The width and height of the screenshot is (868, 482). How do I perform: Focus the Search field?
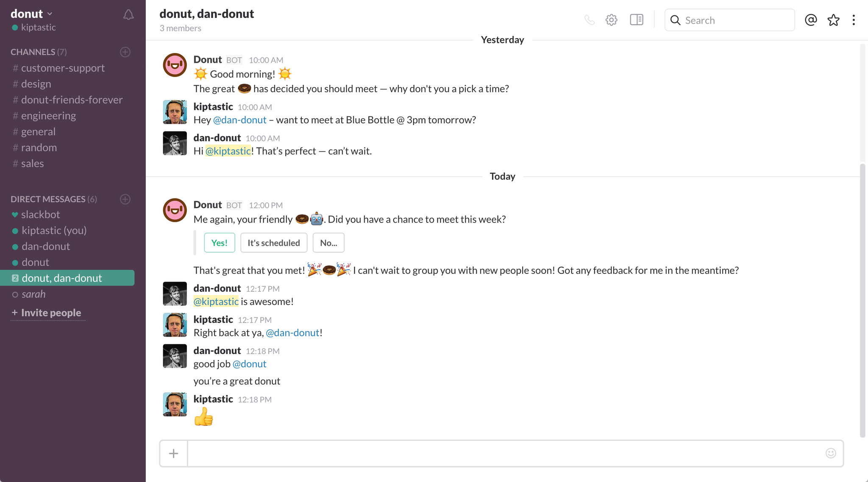click(x=729, y=20)
